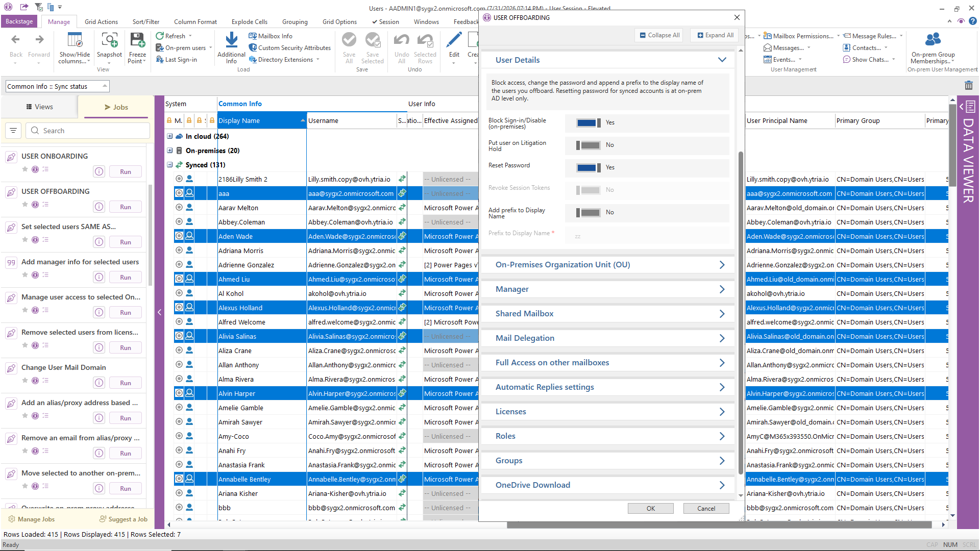Click Suggest a Job link

tap(124, 519)
